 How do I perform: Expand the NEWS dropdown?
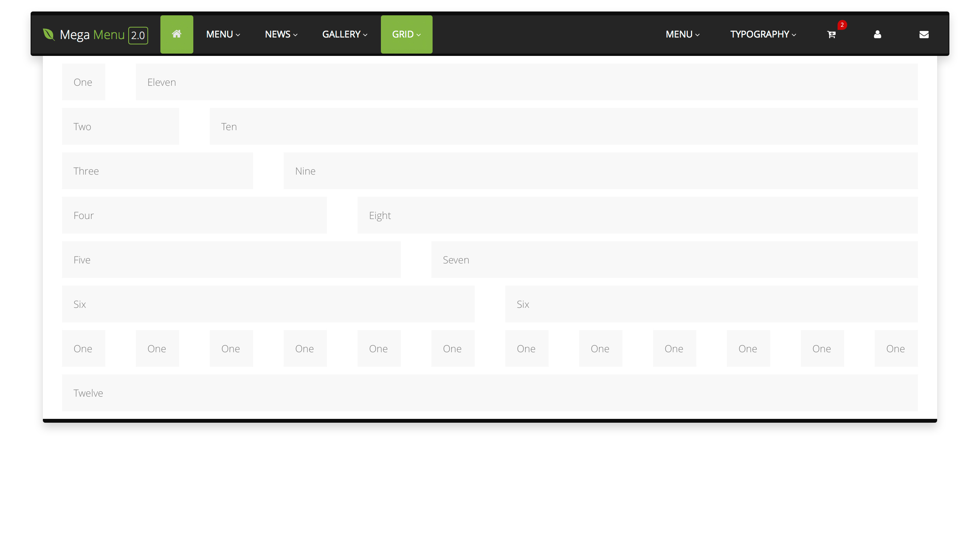(x=281, y=34)
